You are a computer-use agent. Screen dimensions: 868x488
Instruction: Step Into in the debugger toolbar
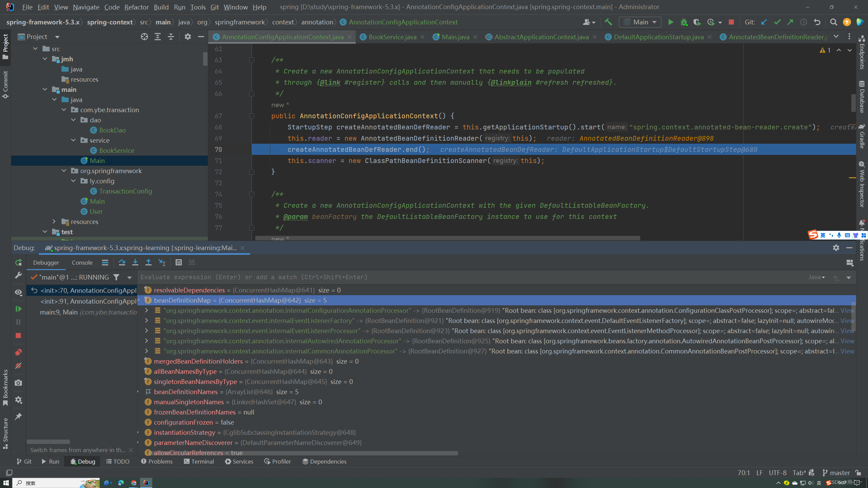(135, 262)
